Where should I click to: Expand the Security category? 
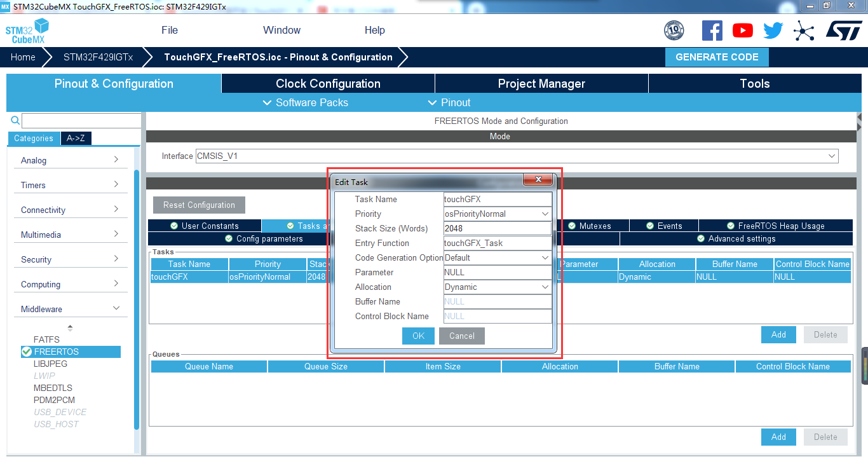[70, 259]
